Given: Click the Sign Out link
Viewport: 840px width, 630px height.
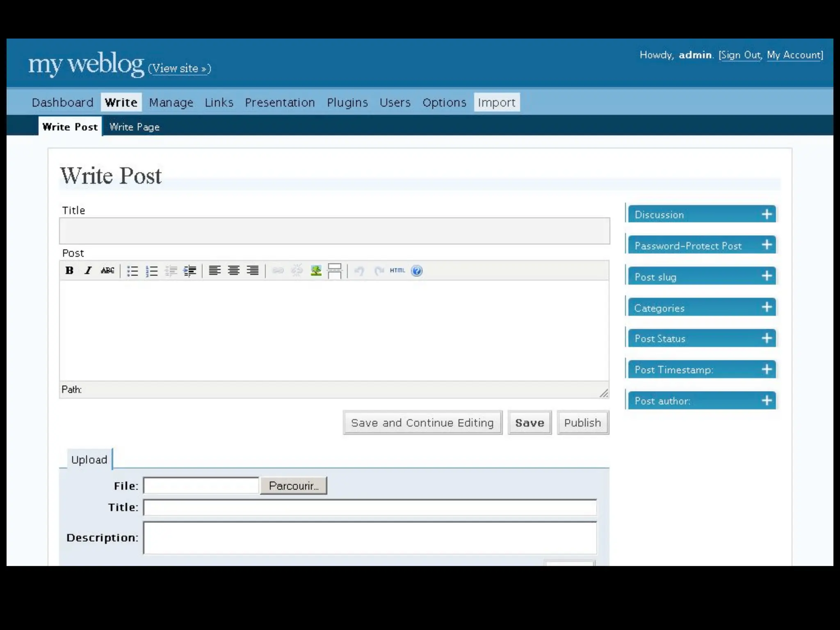Looking at the screenshot, I should point(740,55).
